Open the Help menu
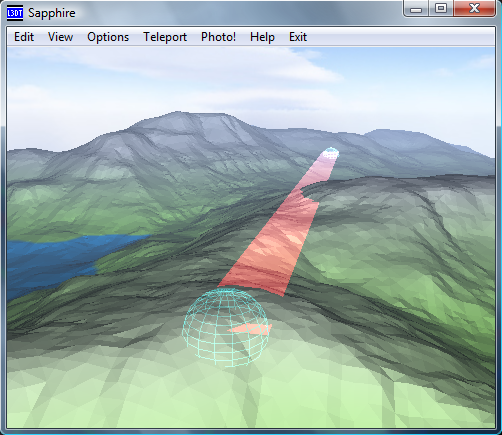502x435 pixels. 262,37
